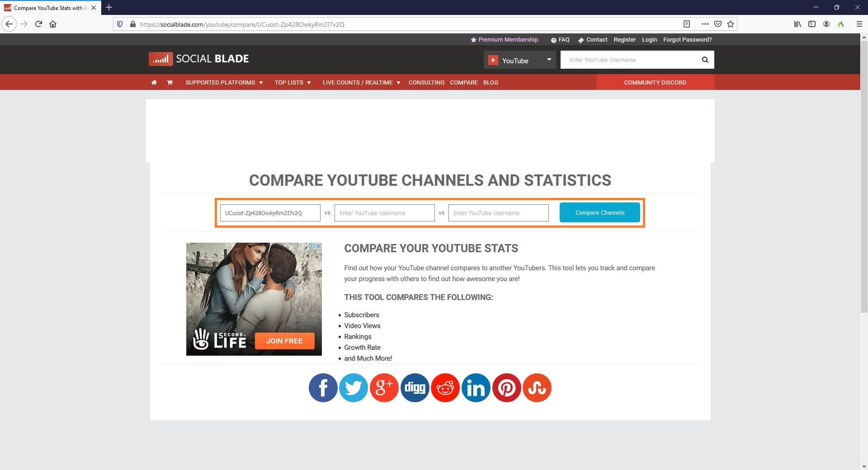The width and height of the screenshot is (868, 470).
Task: Click the Register link
Action: 625,40
